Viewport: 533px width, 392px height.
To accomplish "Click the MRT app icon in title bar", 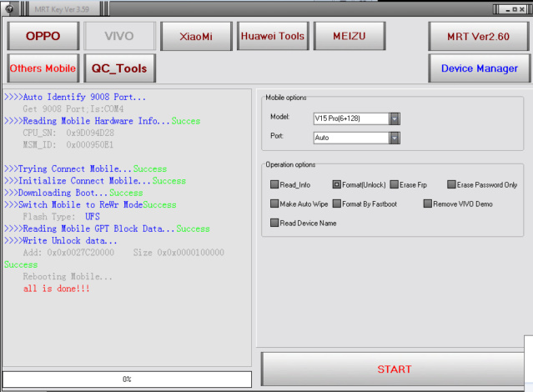I will coord(9,8).
